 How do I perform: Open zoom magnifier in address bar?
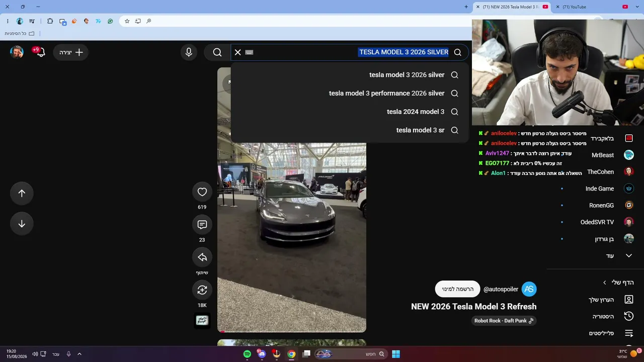tap(149, 21)
